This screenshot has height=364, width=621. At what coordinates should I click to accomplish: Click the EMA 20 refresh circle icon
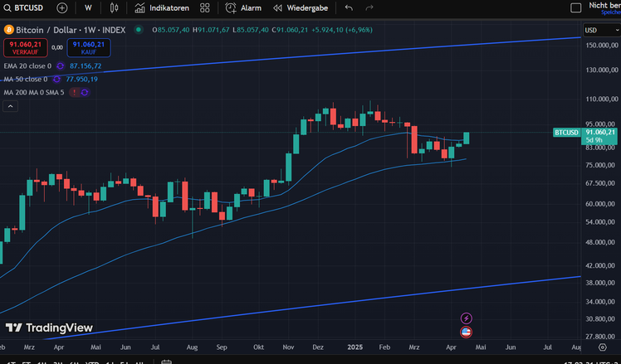[61, 66]
